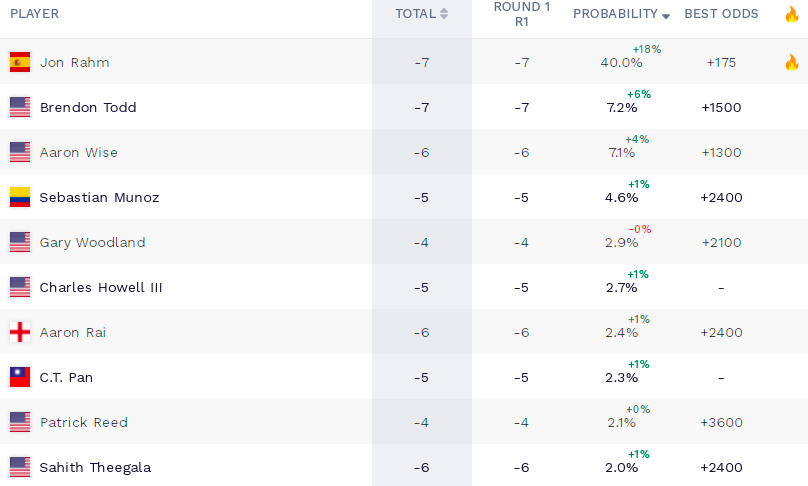808x486 pixels.
Task: Click Sebastian Munoz's Colombia flag icon
Action: (20, 197)
